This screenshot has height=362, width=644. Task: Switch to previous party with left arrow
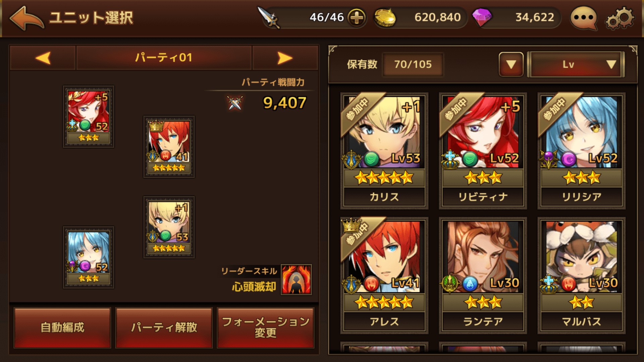(43, 58)
